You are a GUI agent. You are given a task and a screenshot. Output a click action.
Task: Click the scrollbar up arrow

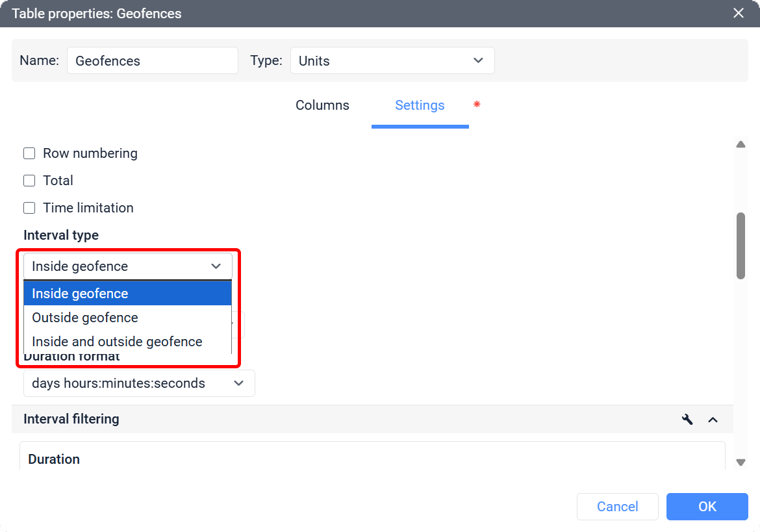pyautogui.click(x=741, y=144)
